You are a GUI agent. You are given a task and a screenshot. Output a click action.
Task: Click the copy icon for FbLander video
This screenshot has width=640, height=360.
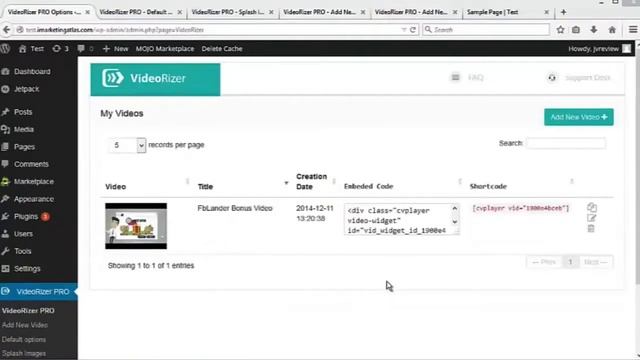591,207
